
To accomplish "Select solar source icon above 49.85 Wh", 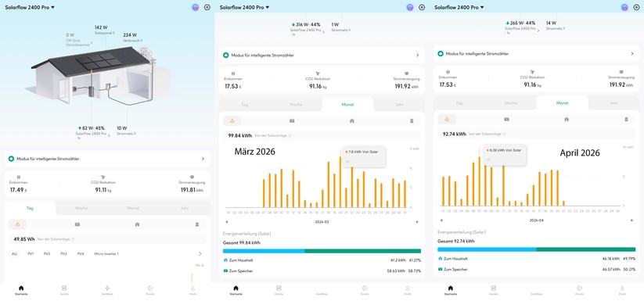I will tap(18, 224).
